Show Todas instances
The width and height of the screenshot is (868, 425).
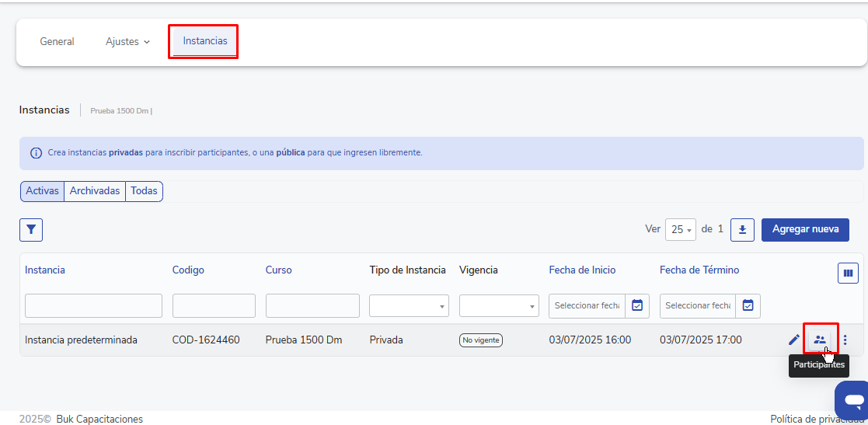[x=144, y=191]
